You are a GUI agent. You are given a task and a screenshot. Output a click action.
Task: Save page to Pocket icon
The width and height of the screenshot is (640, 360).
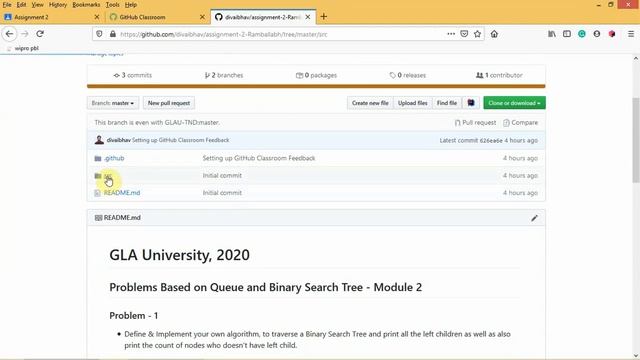click(x=464, y=34)
